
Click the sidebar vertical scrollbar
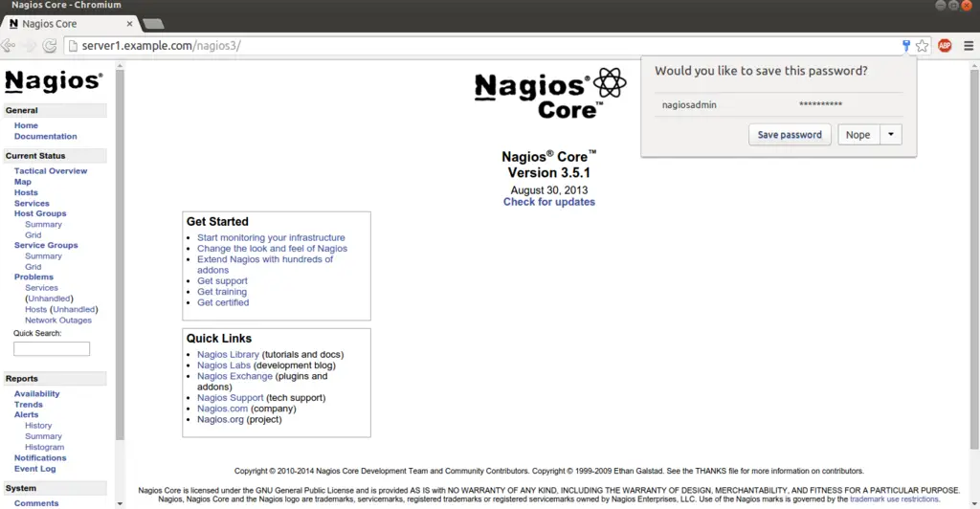point(120,254)
